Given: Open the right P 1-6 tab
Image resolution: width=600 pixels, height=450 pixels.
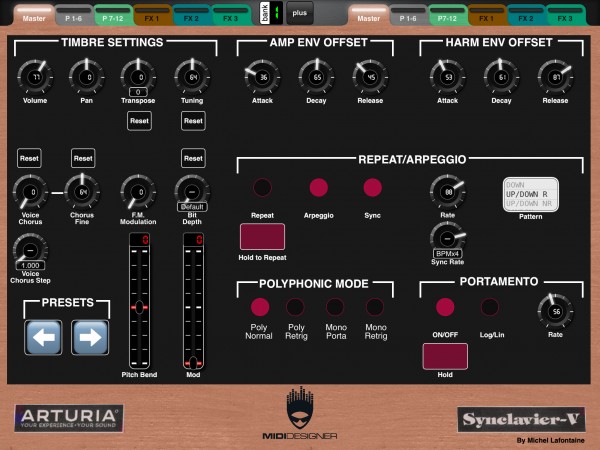Looking at the screenshot, I should (x=408, y=15).
